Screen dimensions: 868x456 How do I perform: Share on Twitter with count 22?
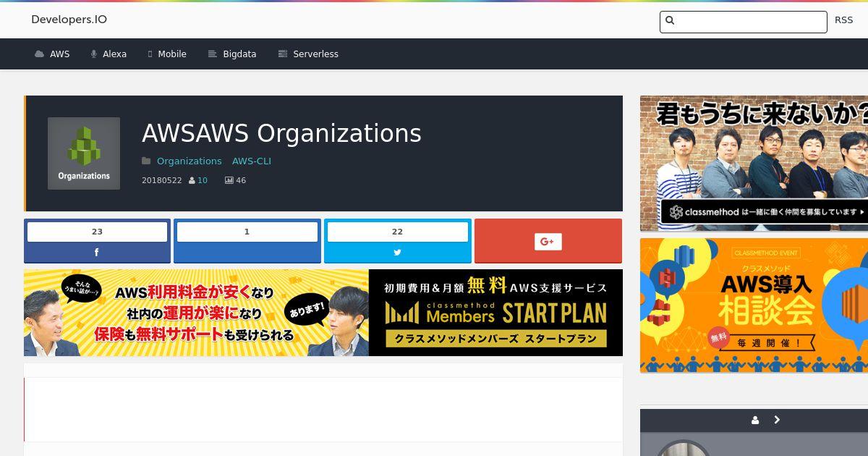pyautogui.click(x=398, y=241)
